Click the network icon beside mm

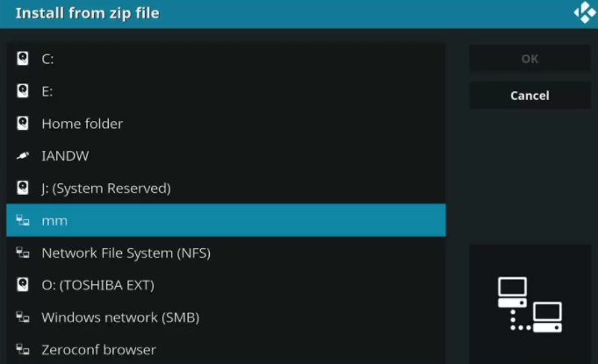(x=23, y=221)
